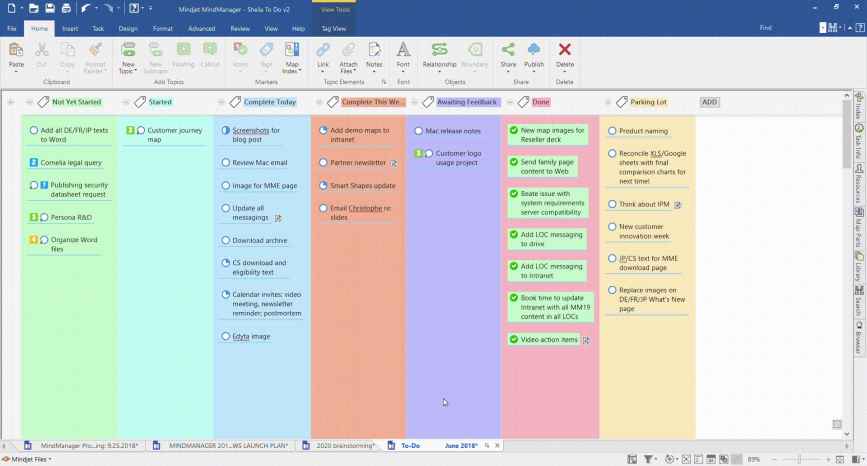867x466 pixels.
Task: Toggle checkmark on 'Video action items' task
Action: pyautogui.click(x=513, y=340)
